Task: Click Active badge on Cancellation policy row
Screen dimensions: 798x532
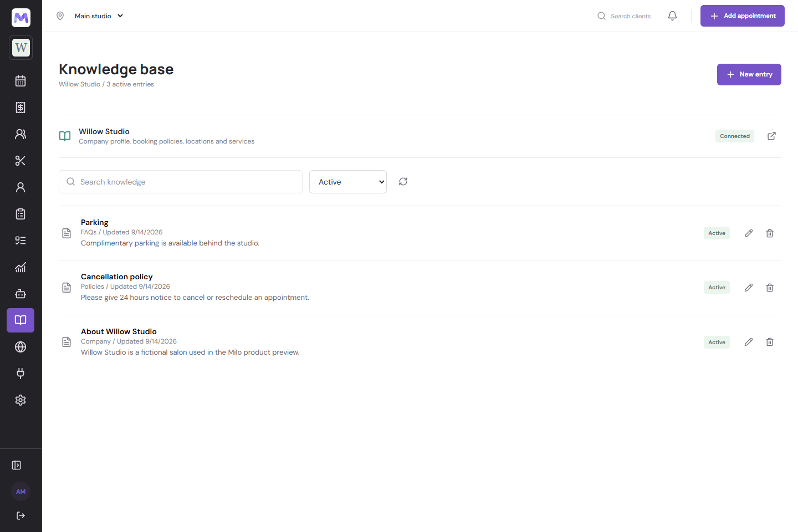Action: 717,288
